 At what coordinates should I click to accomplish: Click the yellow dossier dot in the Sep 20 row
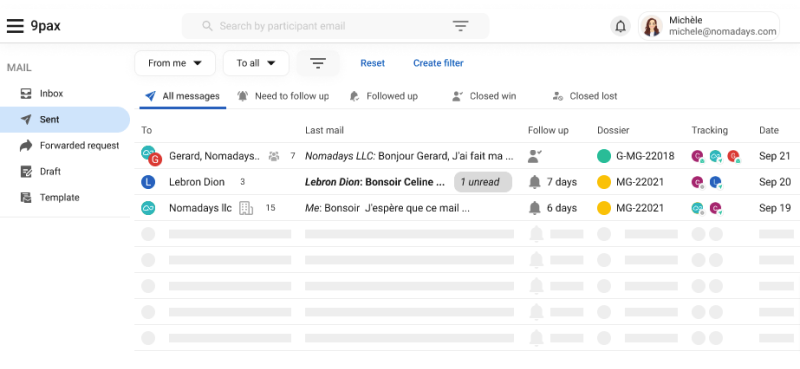point(604,182)
